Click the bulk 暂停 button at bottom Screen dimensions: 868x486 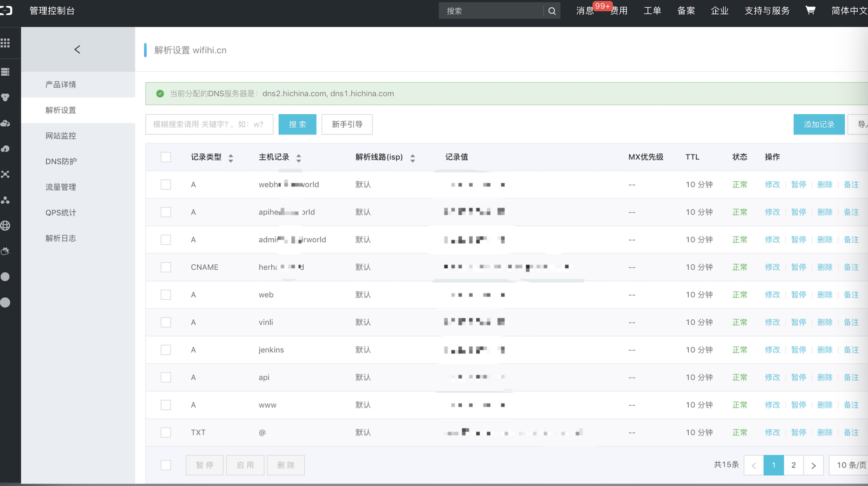point(205,465)
